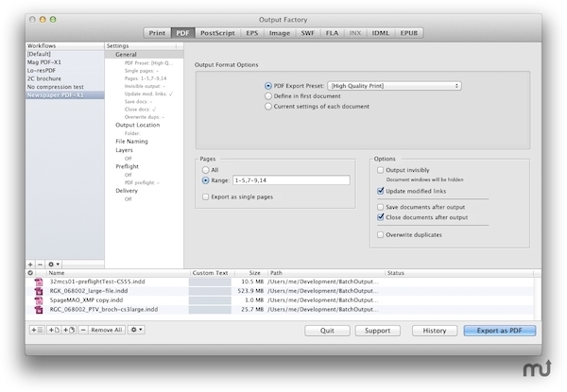The height and width of the screenshot is (392, 567).
Task: Open PDF Export Preset dropdown
Action: coord(393,86)
